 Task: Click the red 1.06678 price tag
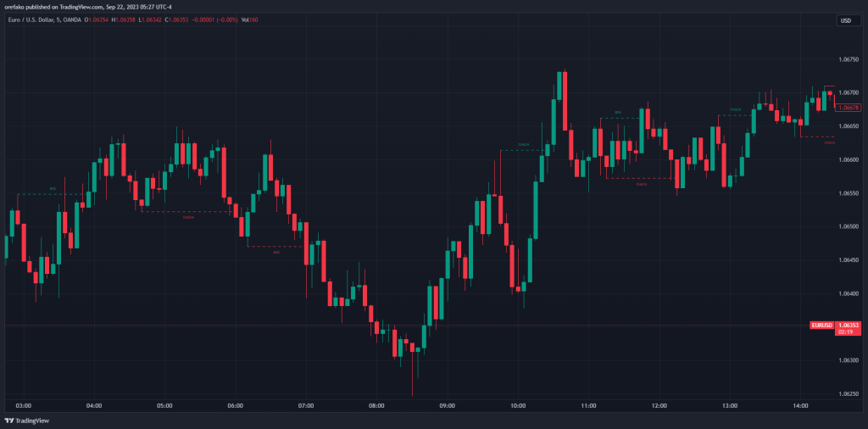(x=848, y=108)
